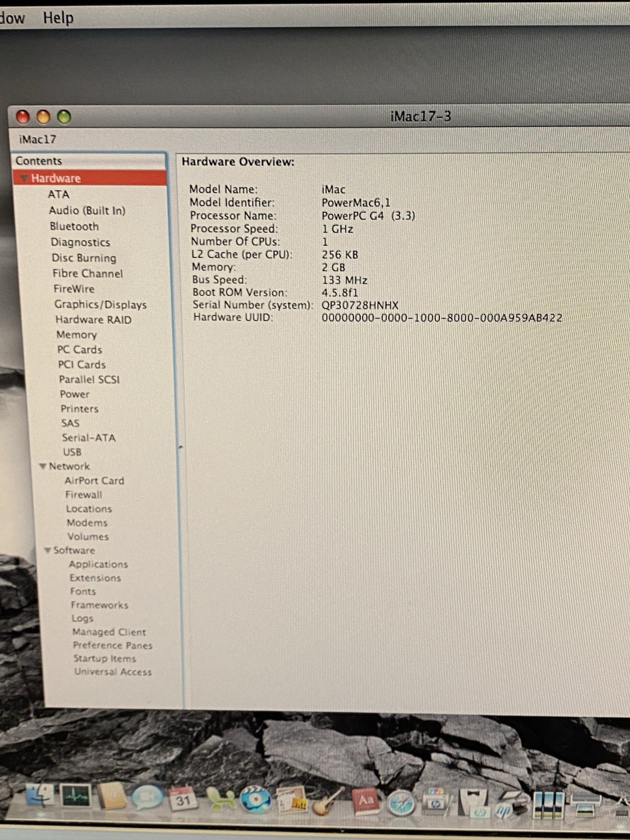Click Model Identifier PowerMac6,1 value
Viewport: 630px width, 840px height.
(356, 203)
